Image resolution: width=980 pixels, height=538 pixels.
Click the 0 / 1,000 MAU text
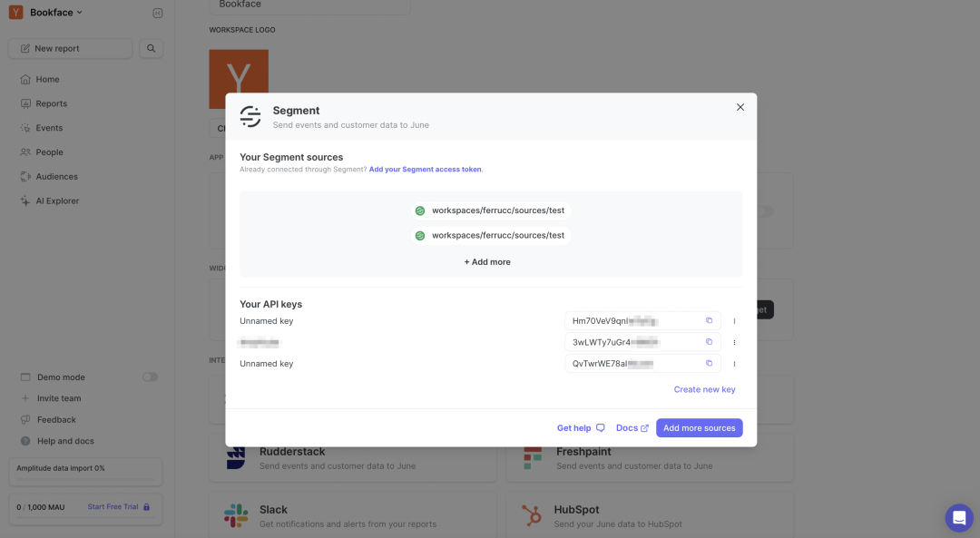pos(41,507)
